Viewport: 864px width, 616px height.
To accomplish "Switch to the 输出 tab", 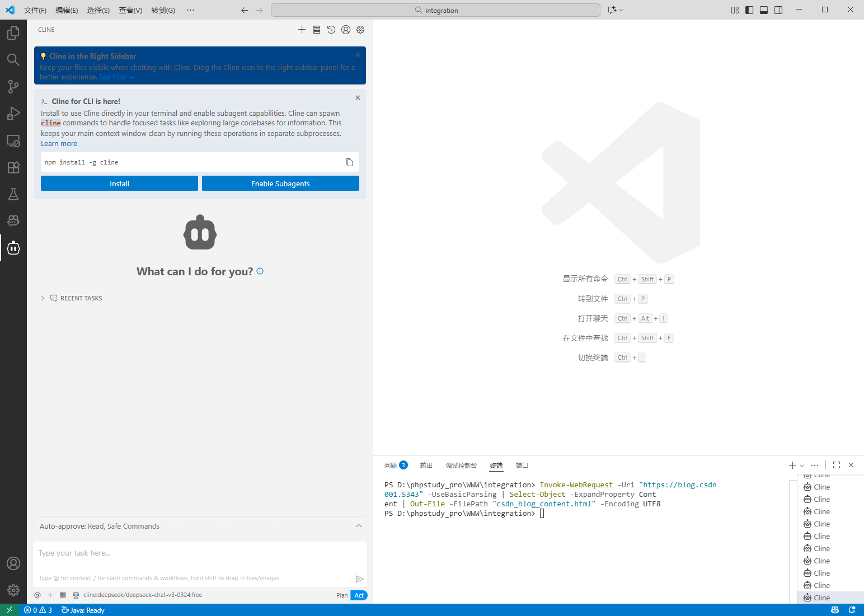I will pos(426,465).
